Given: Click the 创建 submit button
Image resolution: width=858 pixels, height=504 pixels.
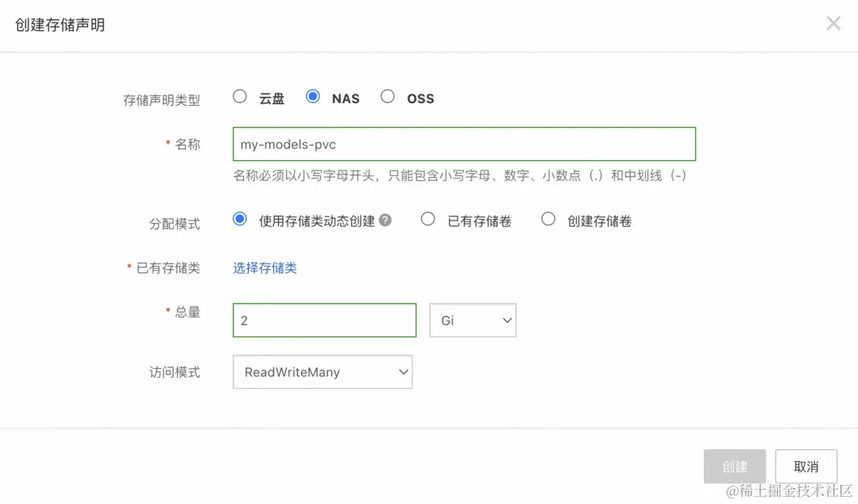Looking at the screenshot, I should [x=734, y=467].
